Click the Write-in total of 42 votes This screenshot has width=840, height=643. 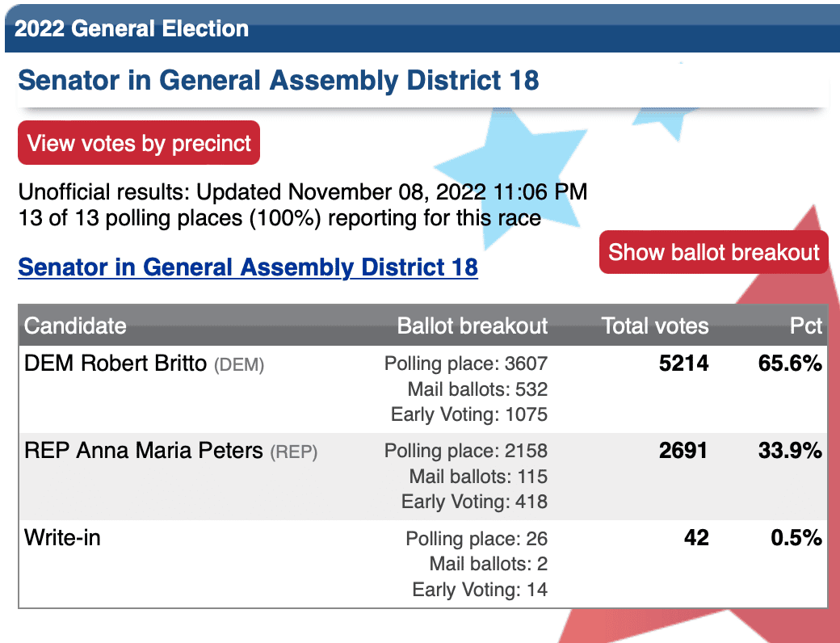tap(696, 537)
